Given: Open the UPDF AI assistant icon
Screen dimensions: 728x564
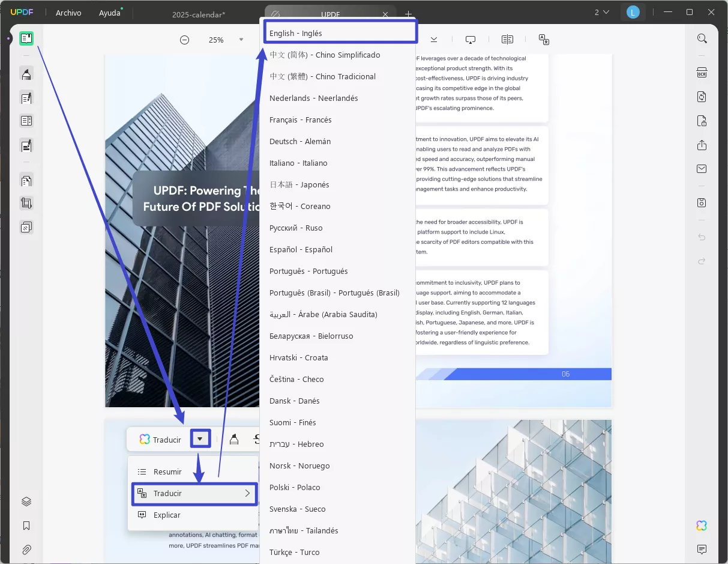Looking at the screenshot, I should pyautogui.click(x=702, y=526).
